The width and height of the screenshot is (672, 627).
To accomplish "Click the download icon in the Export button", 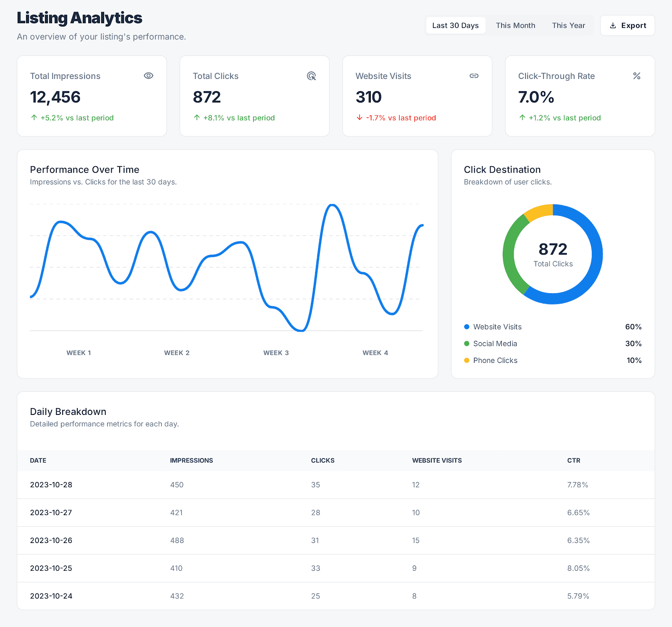I will click(613, 25).
